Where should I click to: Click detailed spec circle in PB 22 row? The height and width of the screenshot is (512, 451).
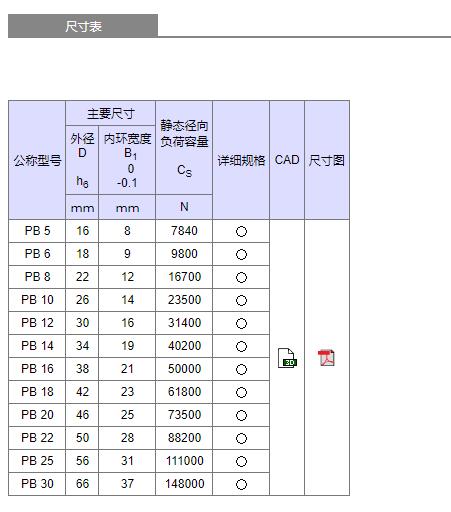point(241,438)
